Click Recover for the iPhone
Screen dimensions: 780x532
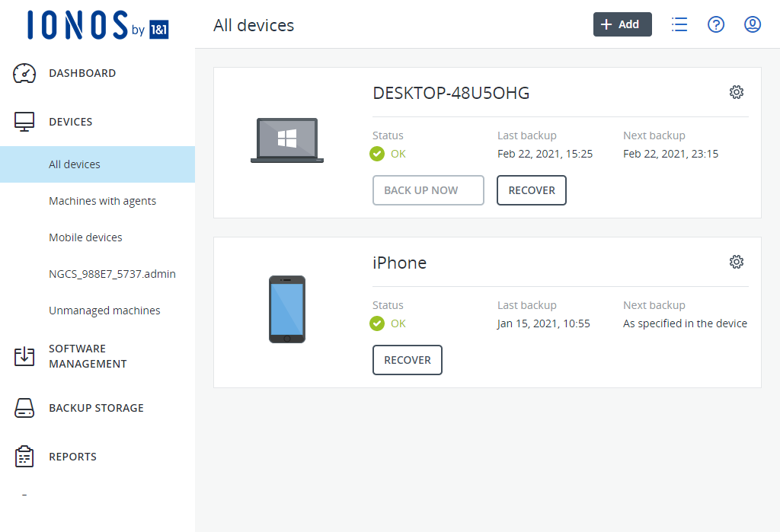pos(408,360)
